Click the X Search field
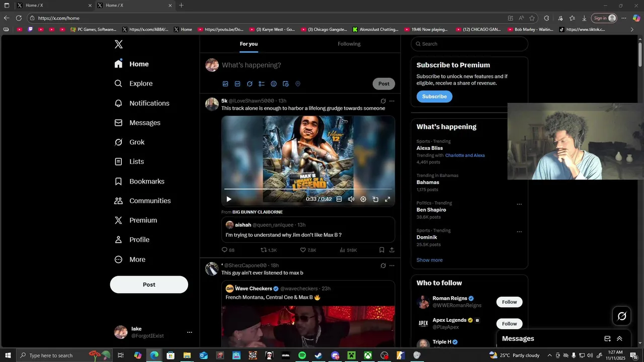Screen dimensions: 644x362 469,44
